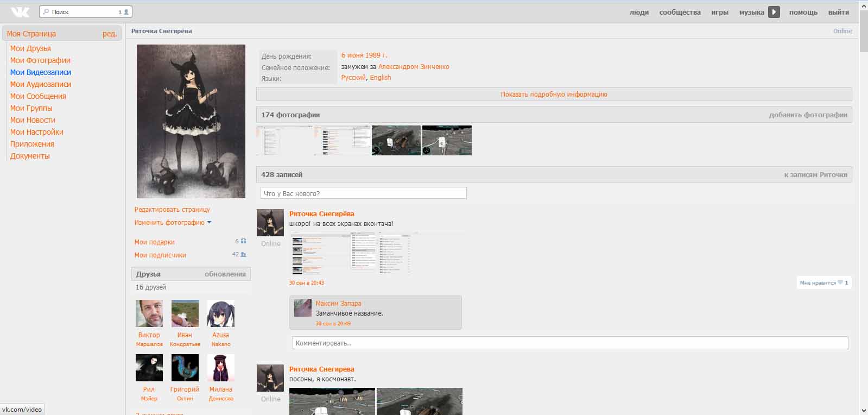Click the обновления link in Друзья
The image size is (868, 415).
tap(225, 274)
